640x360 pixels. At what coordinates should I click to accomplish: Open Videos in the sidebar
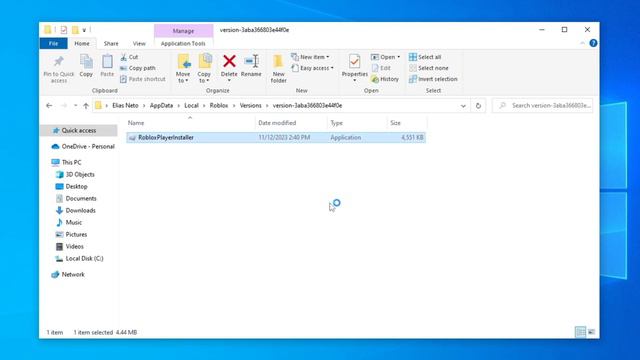69,247
